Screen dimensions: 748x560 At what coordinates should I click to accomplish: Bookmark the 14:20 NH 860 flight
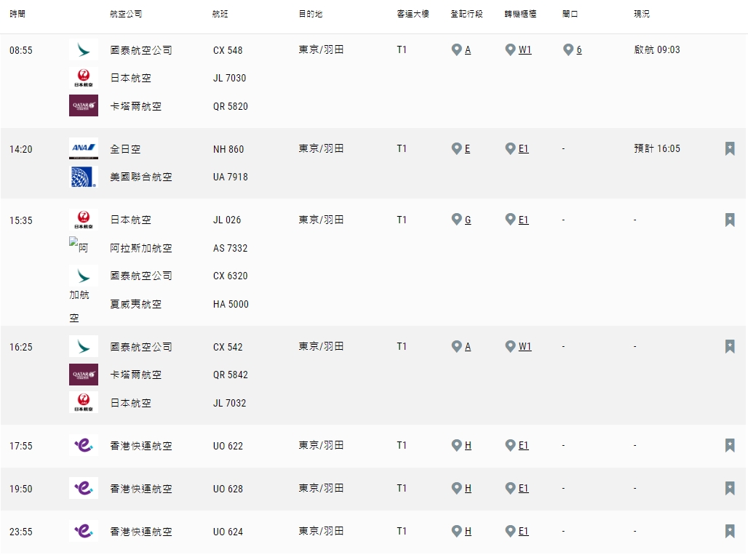coord(729,149)
